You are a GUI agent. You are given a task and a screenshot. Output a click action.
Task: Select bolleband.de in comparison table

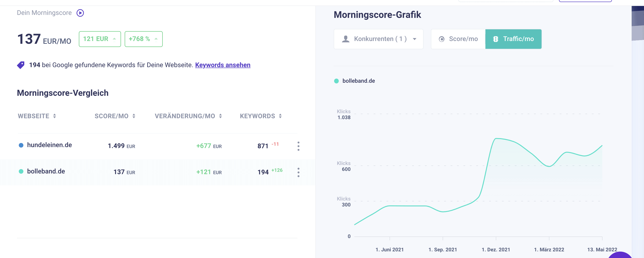coord(46,171)
